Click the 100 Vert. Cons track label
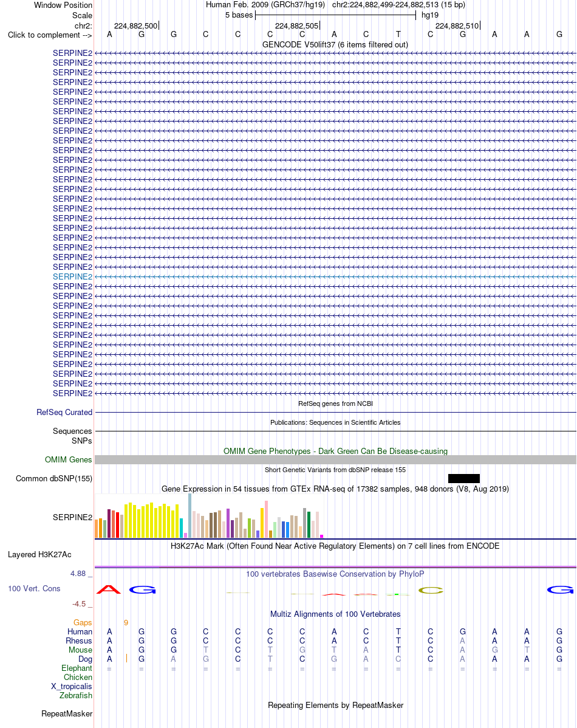Screen dimensions: 577x728 [x=34, y=589]
